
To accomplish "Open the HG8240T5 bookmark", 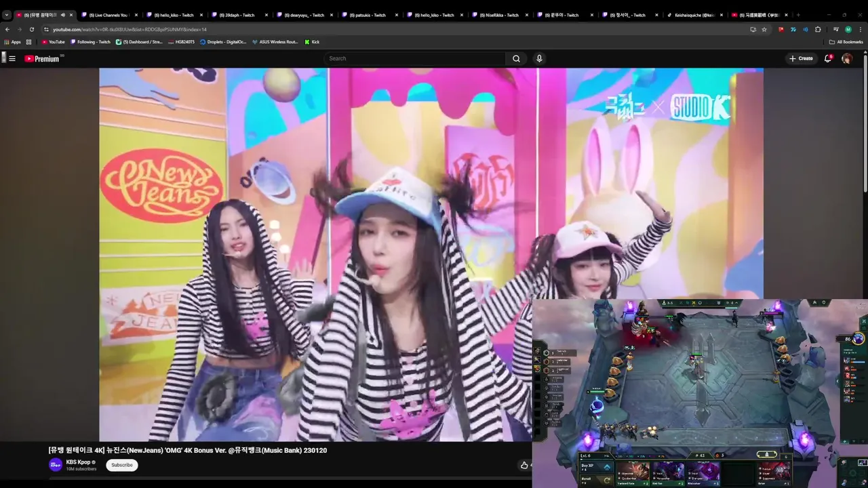I will [x=181, y=42].
